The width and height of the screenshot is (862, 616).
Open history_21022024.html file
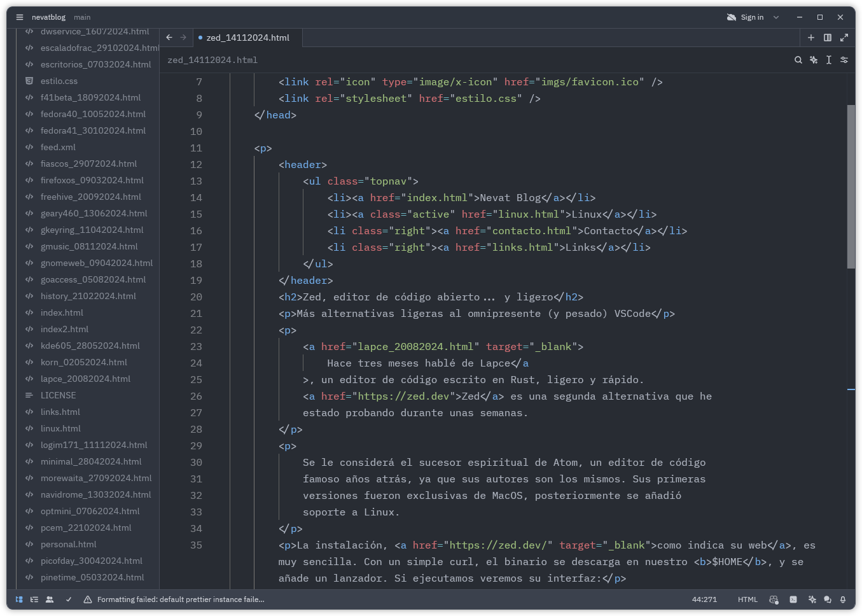click(x=88, y=296)
